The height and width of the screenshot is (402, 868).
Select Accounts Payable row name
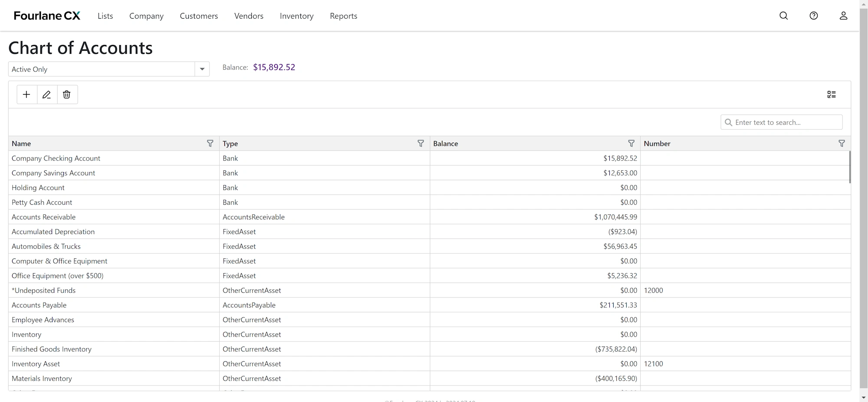(x=39, y=305)
